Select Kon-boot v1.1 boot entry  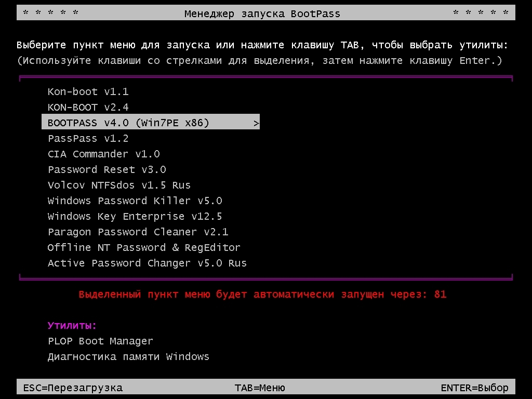point(88,92)
